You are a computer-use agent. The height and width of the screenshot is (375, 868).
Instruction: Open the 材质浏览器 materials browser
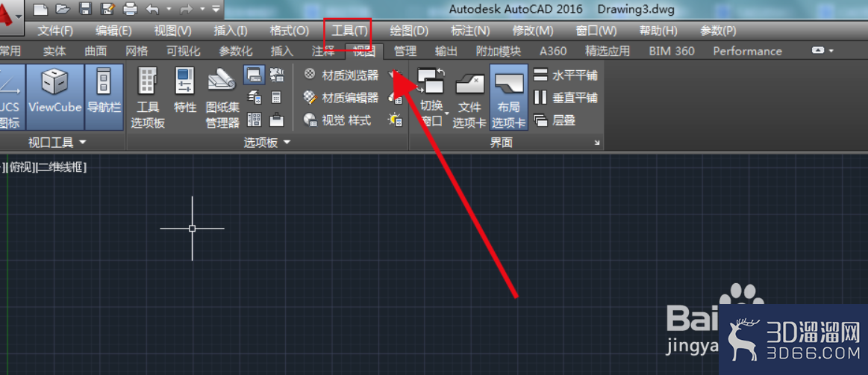pyautogui.click(x=341, y=74)
